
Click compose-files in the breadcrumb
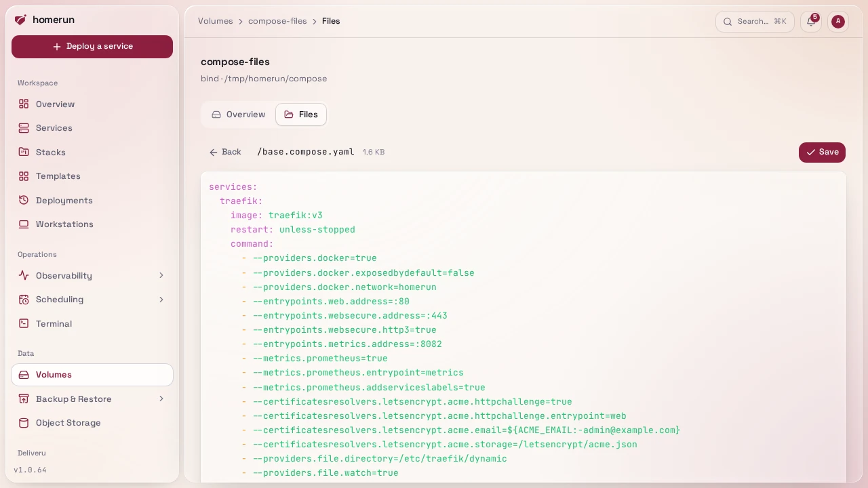coord(277,21)
